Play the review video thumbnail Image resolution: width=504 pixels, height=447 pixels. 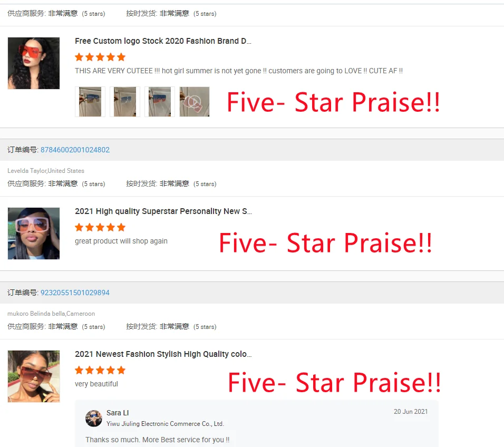(x=195, y=102)
